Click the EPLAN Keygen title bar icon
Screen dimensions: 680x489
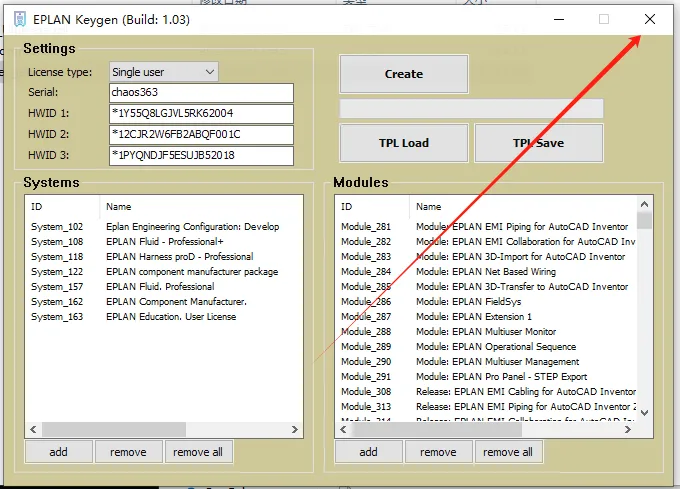(20, 20)
